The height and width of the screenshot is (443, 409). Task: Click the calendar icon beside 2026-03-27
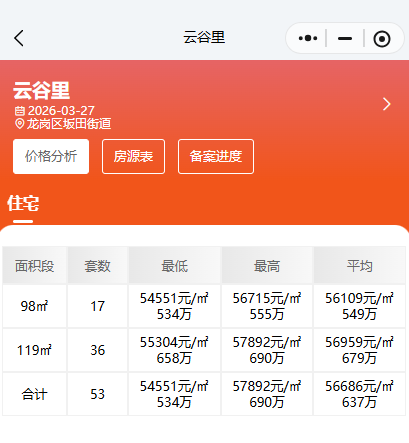20,111
